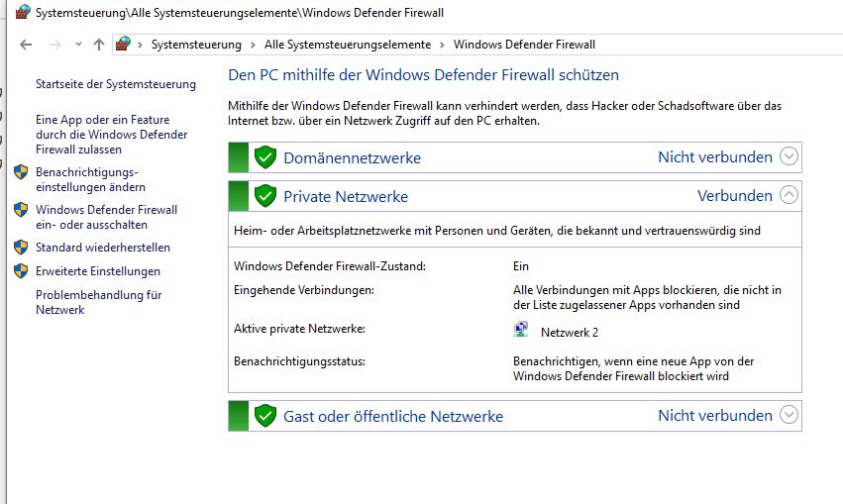Screen dimensions: 843x504
Task: Click the Heim- oder Arbeitsplatznetzwerke description
Action: (496, 231)
